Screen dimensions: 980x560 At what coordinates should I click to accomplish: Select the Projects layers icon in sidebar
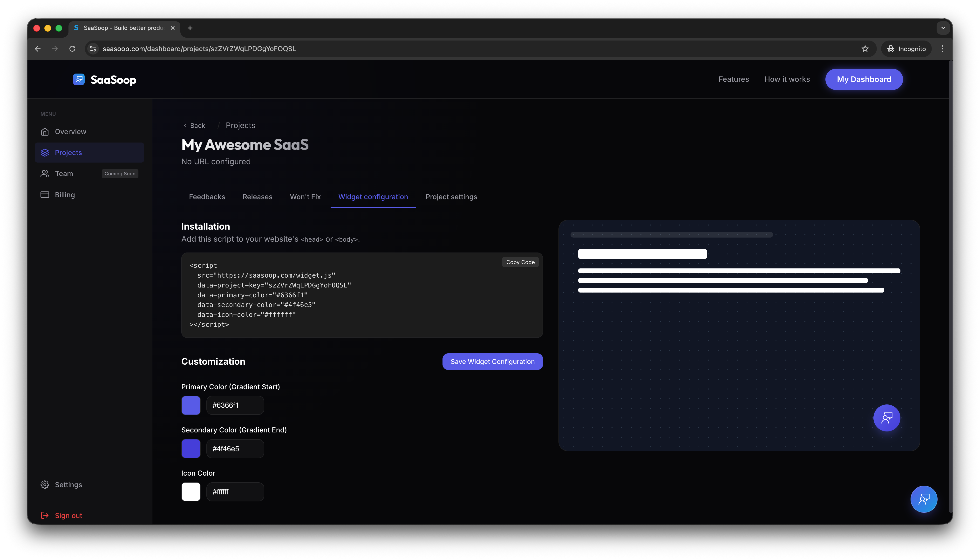(45, 152)
